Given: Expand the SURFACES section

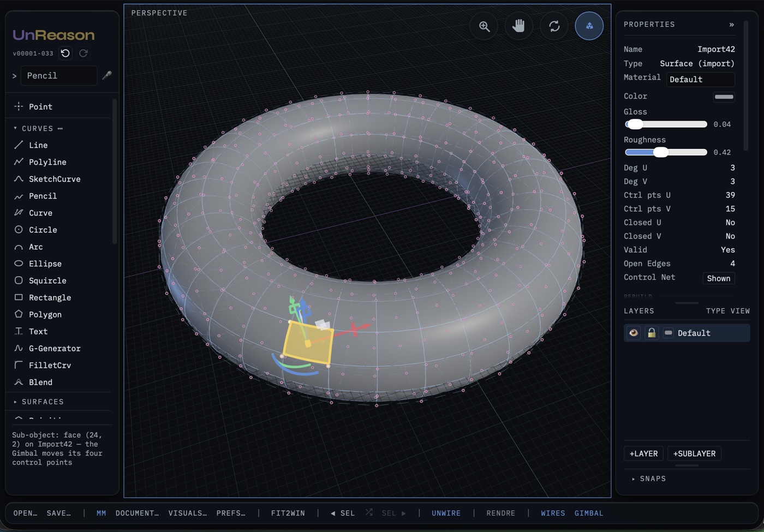Looking at the screenshot, I should pos(15,402).
